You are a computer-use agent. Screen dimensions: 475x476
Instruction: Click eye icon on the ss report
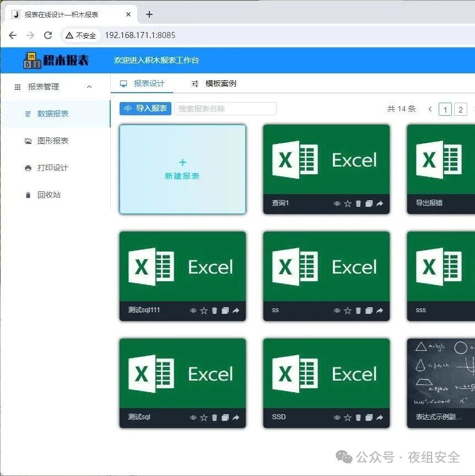tap(337, 310)
